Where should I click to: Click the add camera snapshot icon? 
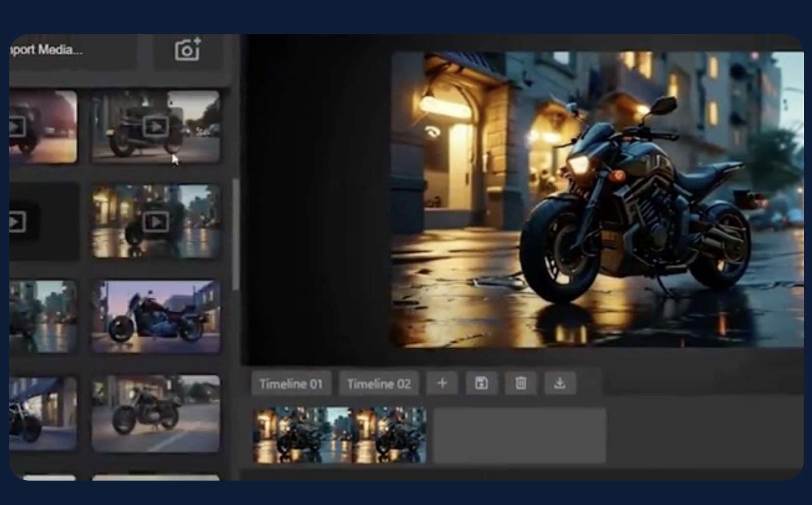187,50
